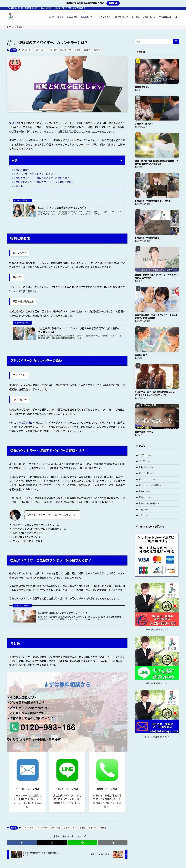
Task: Collapse the 目次 table of contents
Action: (x=121, y=160)
